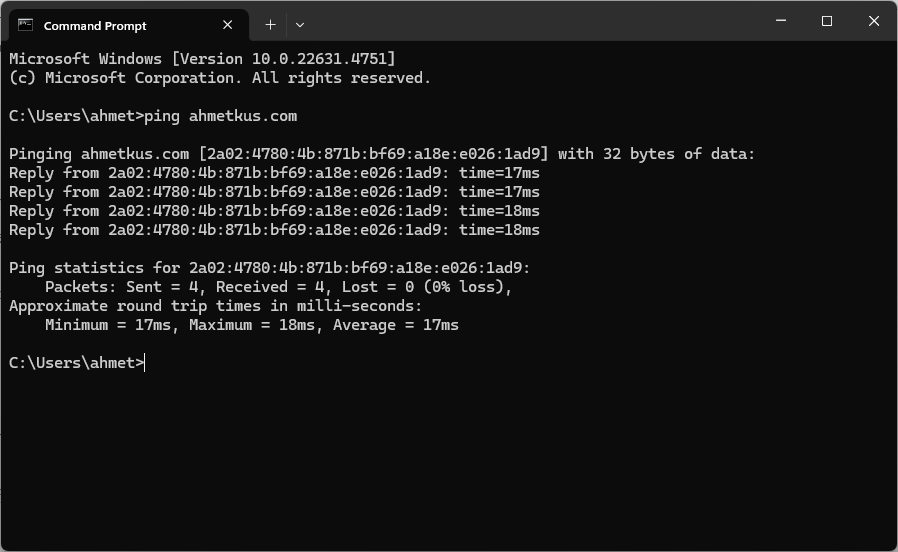Viewport: 898px width, 552px height.
Task: Click the Windows version header line
Action: click(x=202, y=58)
